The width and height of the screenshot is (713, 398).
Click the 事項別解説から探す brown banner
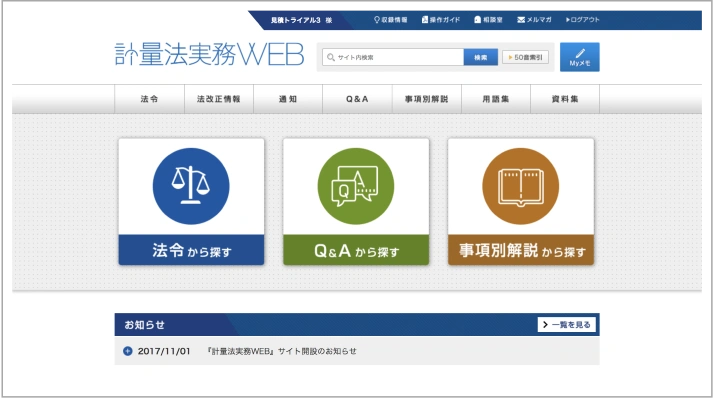[x=521, y=250]
